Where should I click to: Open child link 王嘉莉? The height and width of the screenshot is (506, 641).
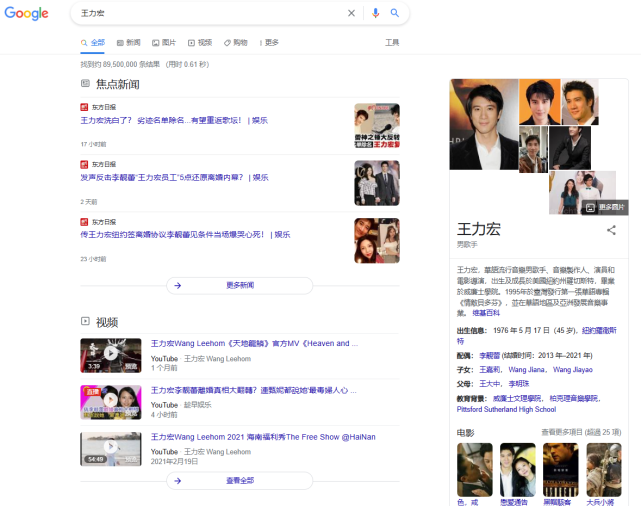(489, 369)
